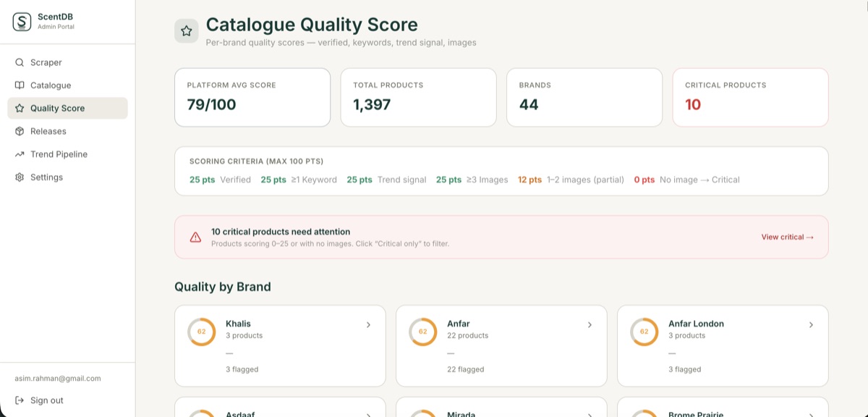Viewport: 868px width, 417px height.
Task: Click "22 flagged" on the Anfar card
Action: 465,369
